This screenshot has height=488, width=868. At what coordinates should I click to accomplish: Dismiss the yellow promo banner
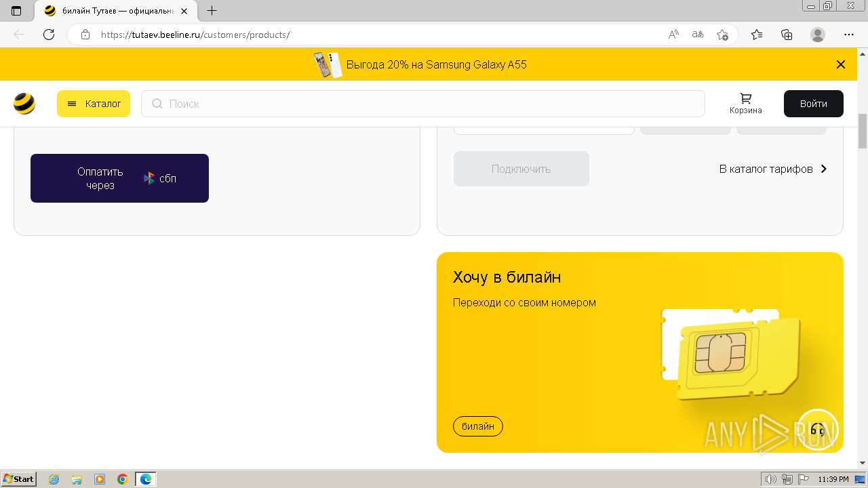point(841,65)
